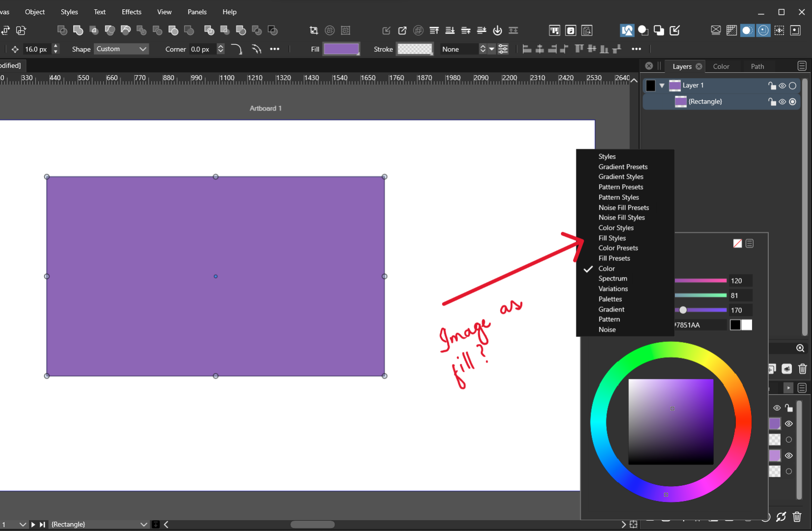Screen dimensions: 812x531
Task: Click the purple Fill color swatch
Action: [341, 49]
